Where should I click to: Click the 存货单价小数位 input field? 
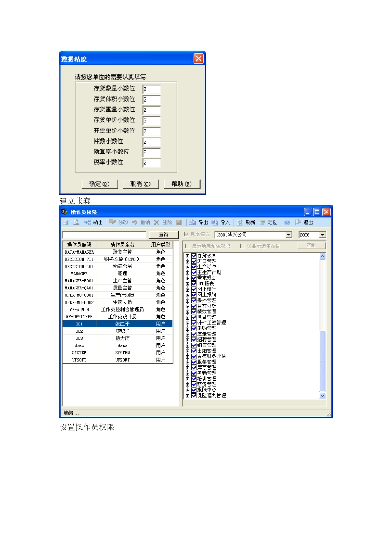(x=151, y=120)
